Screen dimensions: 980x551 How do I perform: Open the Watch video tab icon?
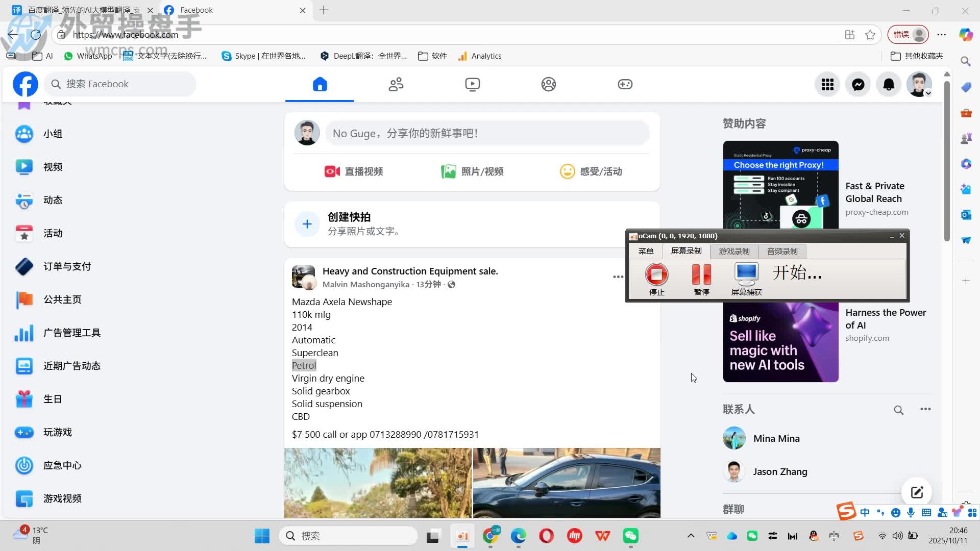point(472,84)
